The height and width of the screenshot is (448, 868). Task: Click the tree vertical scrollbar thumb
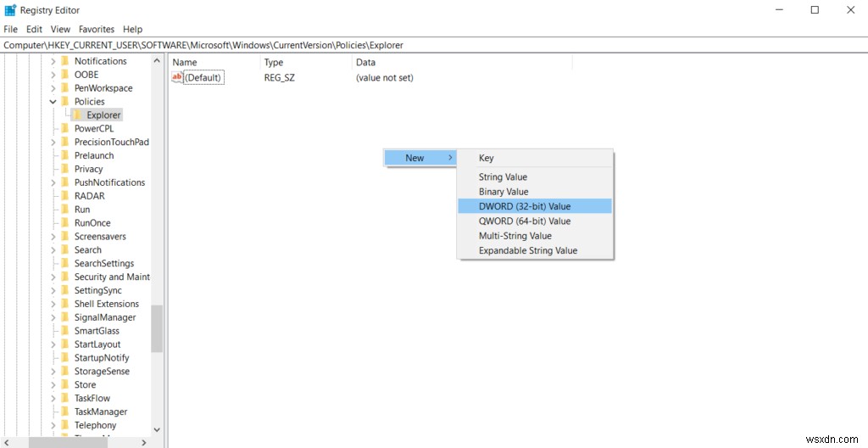[x=157, y=329]
